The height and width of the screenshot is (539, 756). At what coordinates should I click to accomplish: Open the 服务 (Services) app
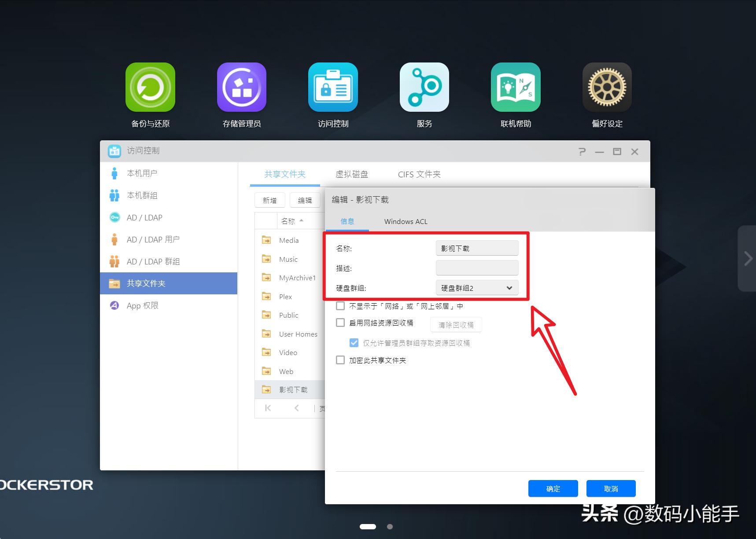coord(424,87)
